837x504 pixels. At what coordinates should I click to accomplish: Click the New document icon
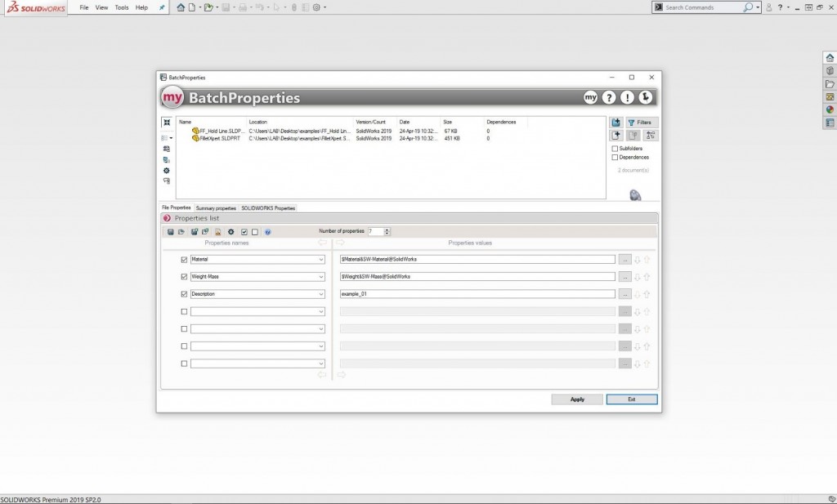(x=192, y=7)
